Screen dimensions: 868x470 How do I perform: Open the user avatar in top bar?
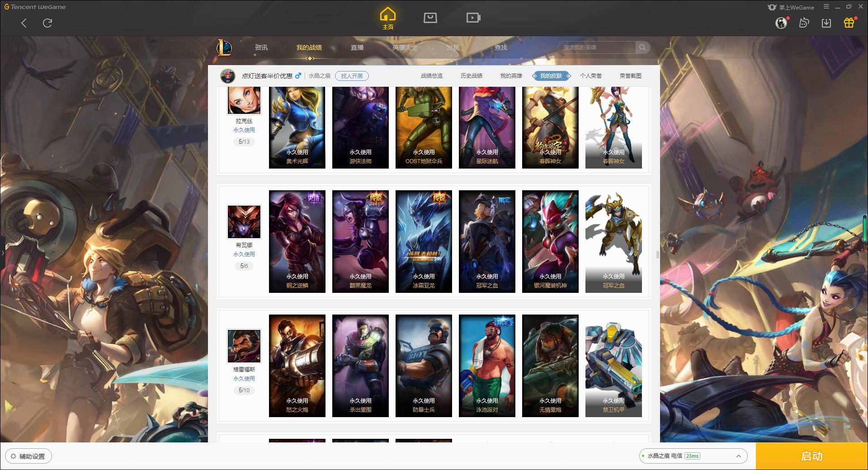(781, 23)
